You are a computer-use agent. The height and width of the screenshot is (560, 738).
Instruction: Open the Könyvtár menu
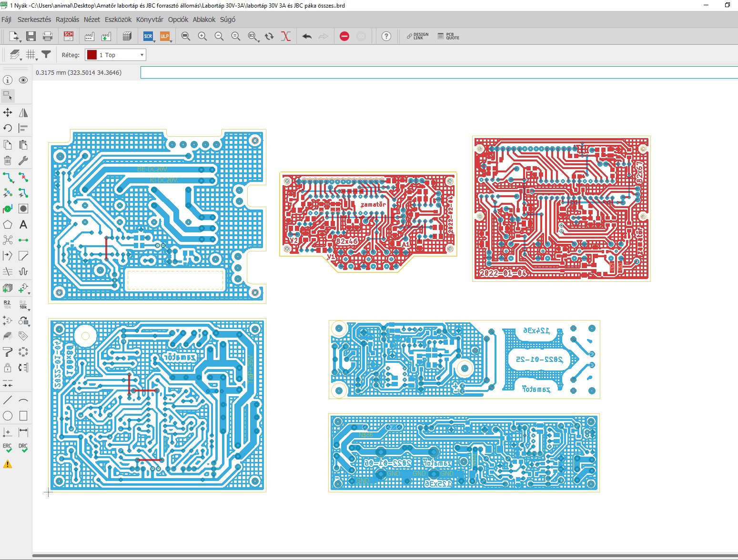150,20
